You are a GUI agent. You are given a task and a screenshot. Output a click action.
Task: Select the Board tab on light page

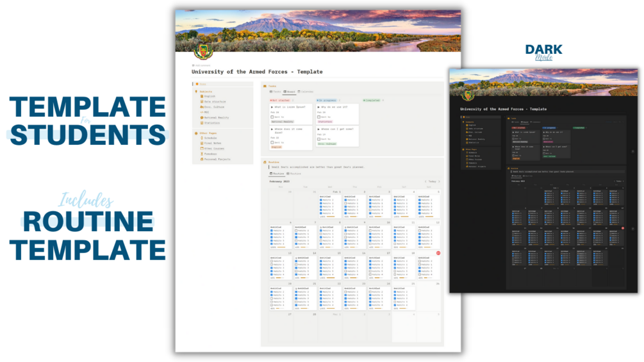tap(289, 92)
